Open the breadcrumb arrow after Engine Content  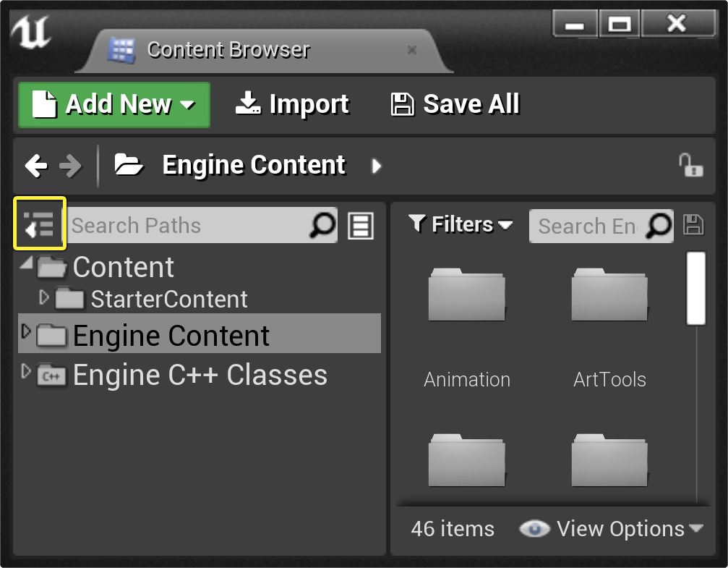click(377, 165)
